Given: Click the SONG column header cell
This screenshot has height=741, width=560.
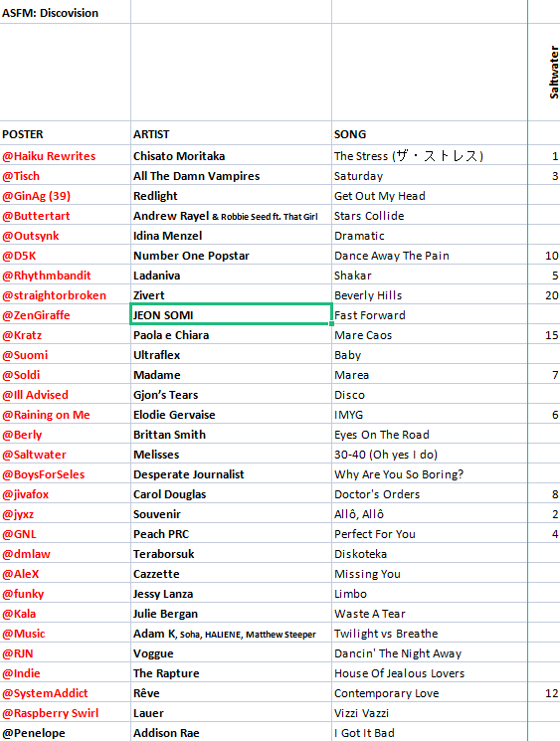Looking at the screenshot, I should coord(430,133).
